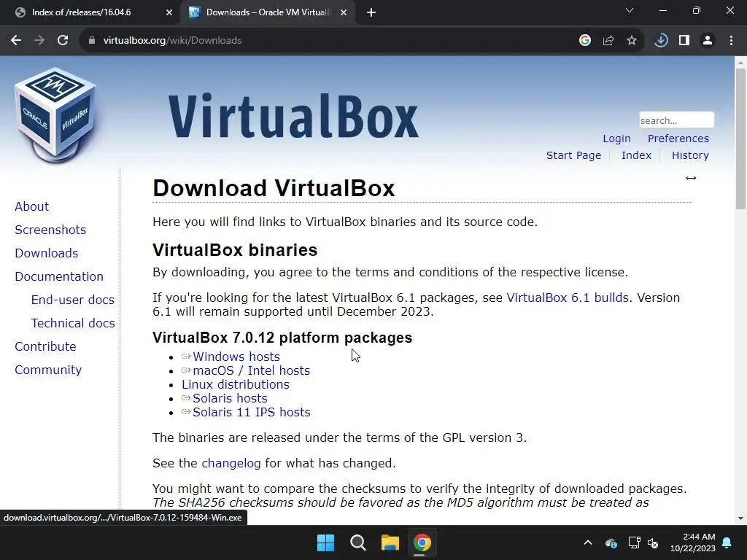Open Chrome downloads indicator
This screenshot has width=747, height=560.
pos(661,41)
